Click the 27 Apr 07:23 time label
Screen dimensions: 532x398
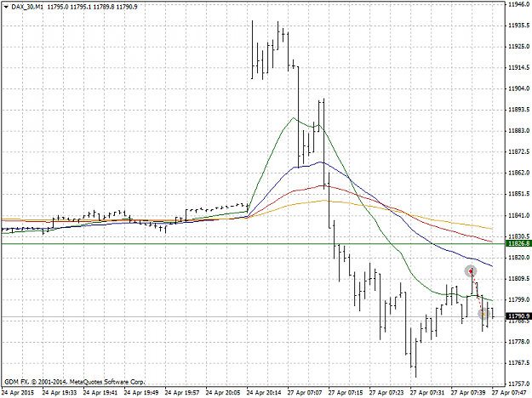(x=386, y=393)
